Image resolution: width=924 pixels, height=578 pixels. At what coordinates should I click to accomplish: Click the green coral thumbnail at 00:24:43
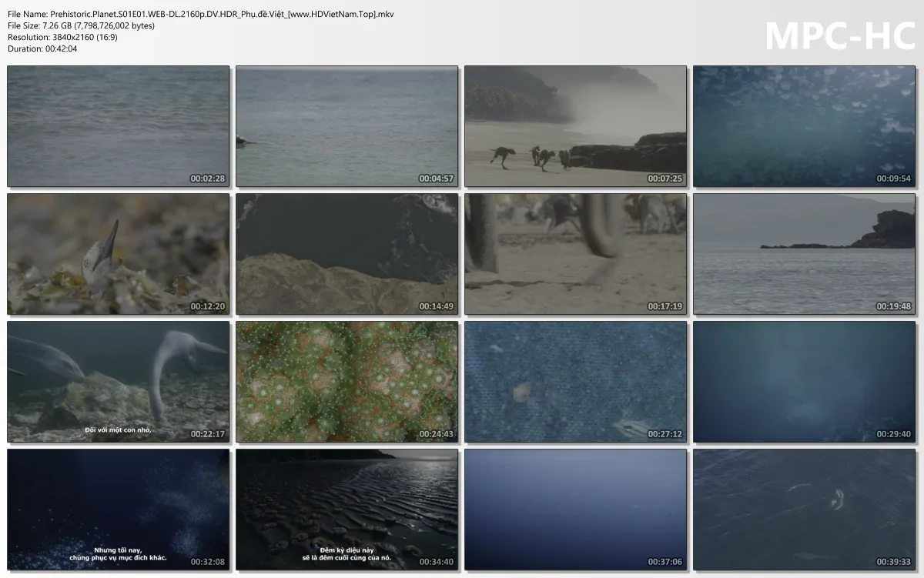(346, 382)
